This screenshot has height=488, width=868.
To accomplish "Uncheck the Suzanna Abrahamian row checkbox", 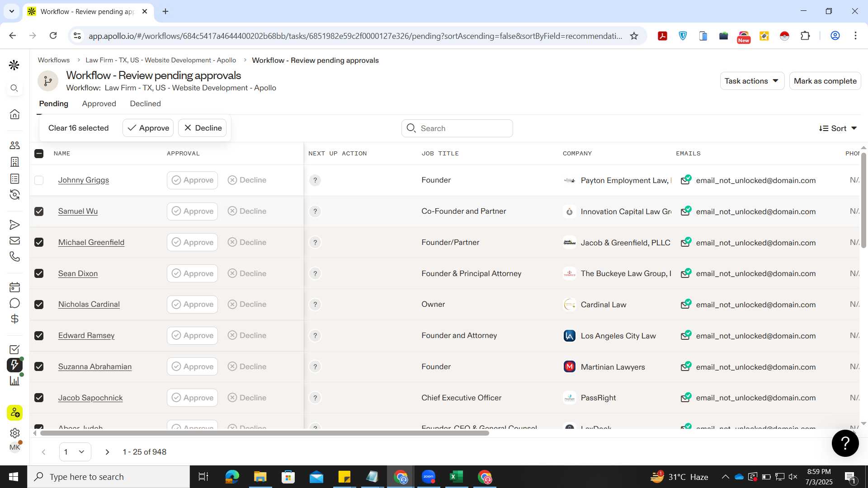I will [x=39, y=366].
